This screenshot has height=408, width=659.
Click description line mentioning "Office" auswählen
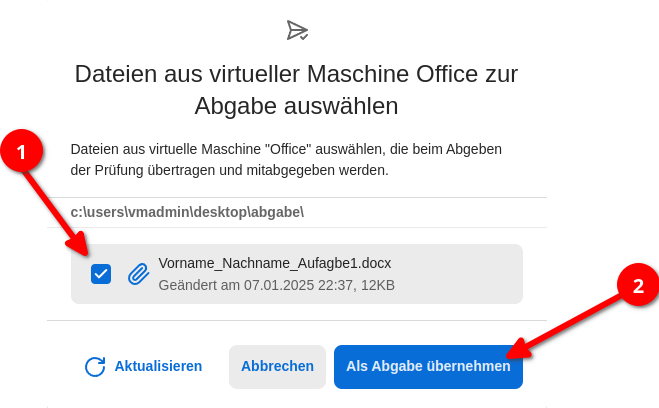pyautogui.click(x=286, y=149)
